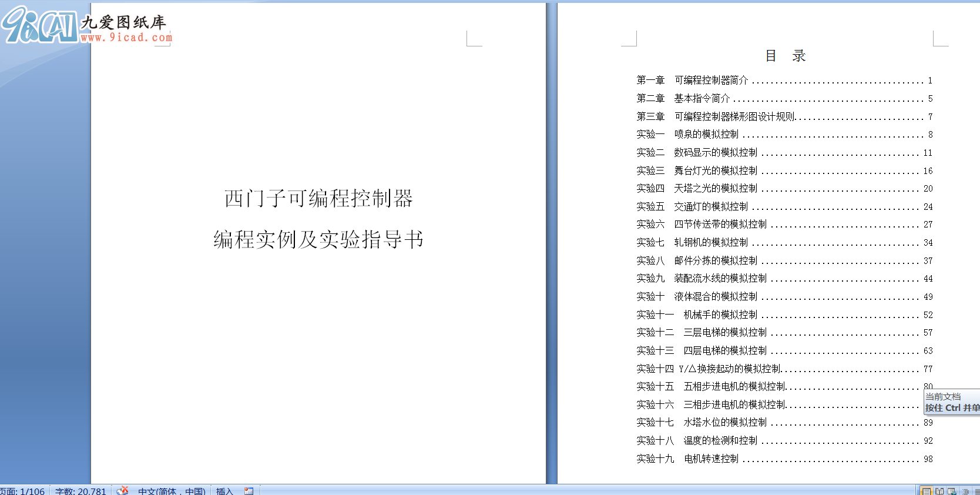Go to 实验一 喷泉的模拟控制 entry
The image size is (980, 495).
coord(706,135)
